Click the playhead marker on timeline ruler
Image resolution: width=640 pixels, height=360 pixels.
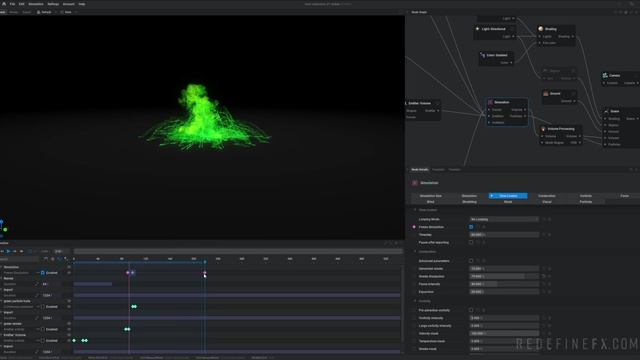pos(205,262)
